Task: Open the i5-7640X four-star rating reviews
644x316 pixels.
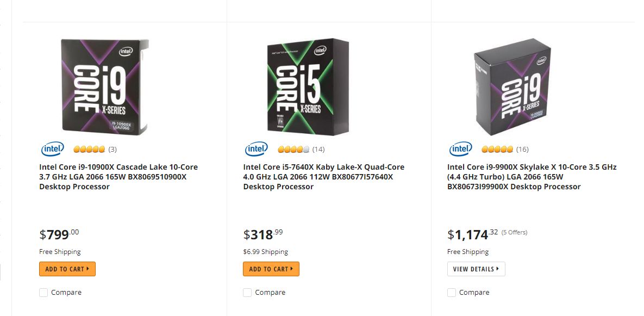Action: pyautogui.click(x=293, y=149)
